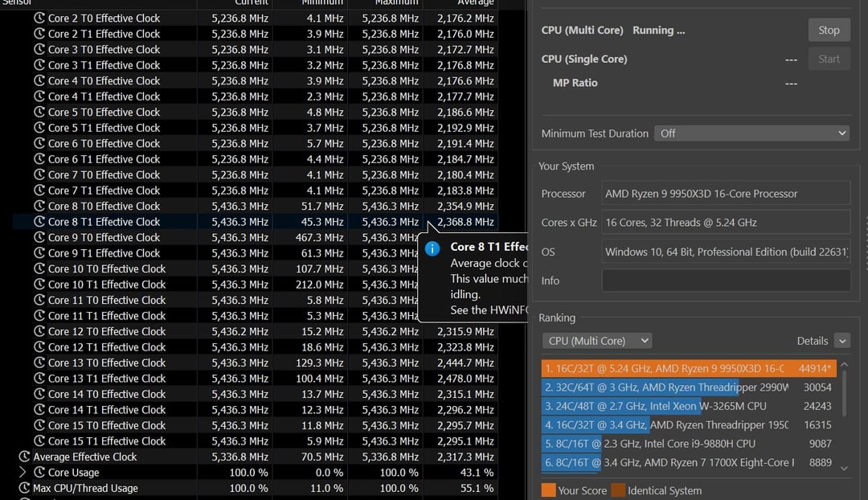Click clock icon of Core 8 T0 Effective Clock
868x500 pixels.
[39, 206]
